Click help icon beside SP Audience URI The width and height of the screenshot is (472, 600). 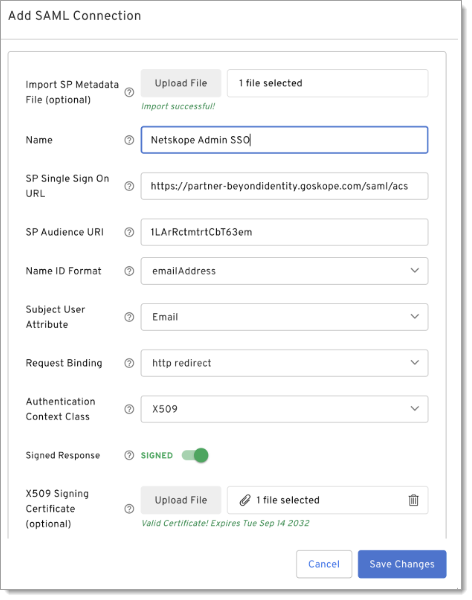pos(129,232)
